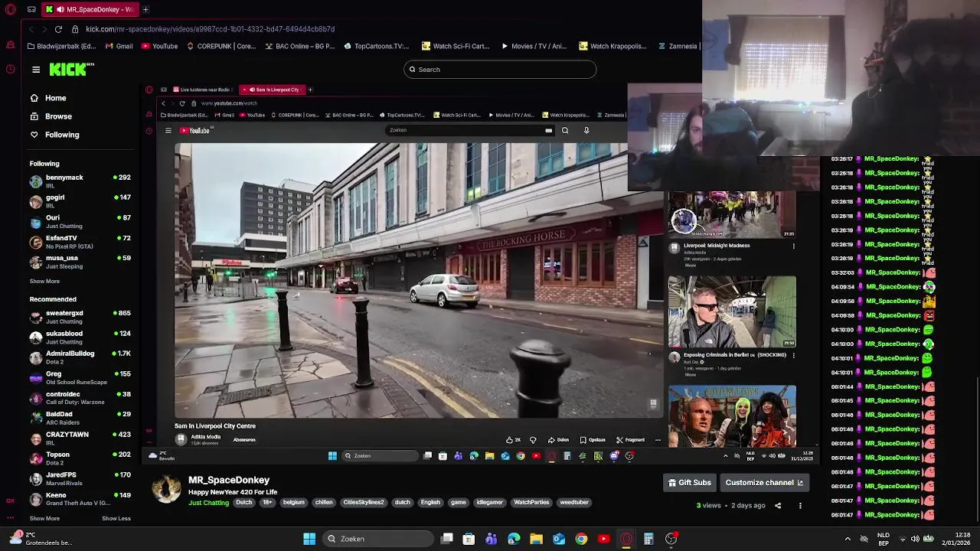Viewport: 980px width, 551px height.
Task: Click the Gift Subs button
Action: (690, 483)
